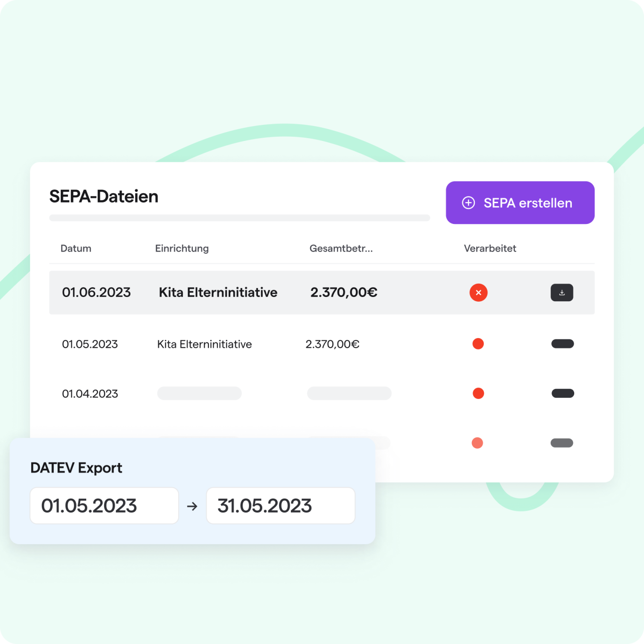Click the SEPA erstellen button
The height and width of the screenshot is (644, 644).
[x=520, y=203]
